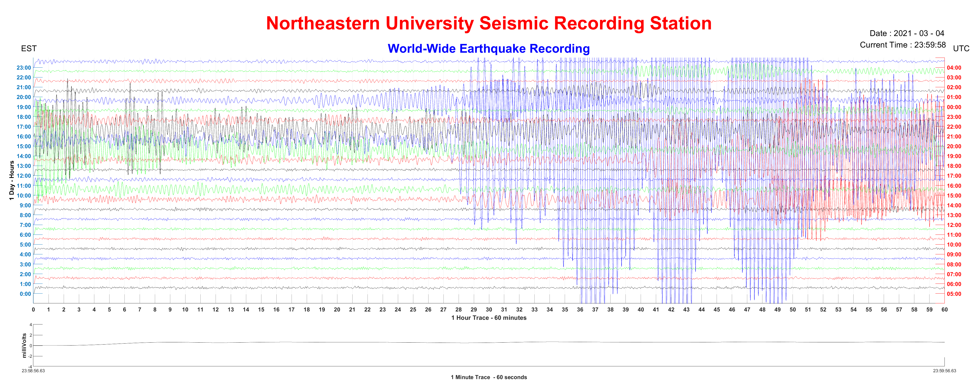Click the 23:58:56.63 start timestamp
Image resolution: width=980 pixels, height=384 pixels.
pos(33,371)
